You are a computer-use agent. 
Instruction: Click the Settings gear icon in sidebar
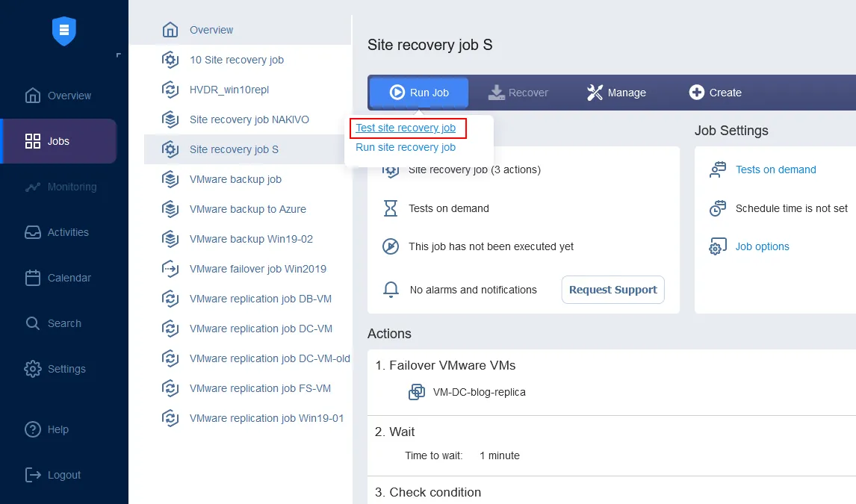(x=33, y=369)
